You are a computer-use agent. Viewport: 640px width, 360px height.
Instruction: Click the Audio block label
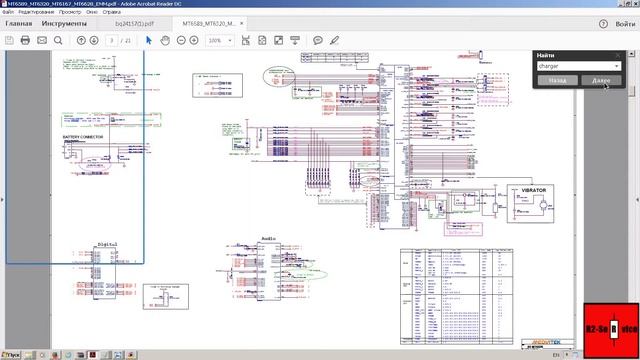pos(268,239)
